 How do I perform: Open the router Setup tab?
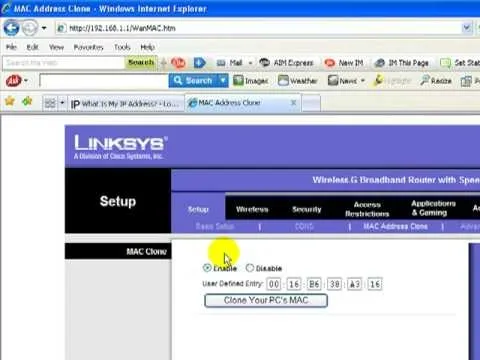pyautogui.click(x=198, y=209)
